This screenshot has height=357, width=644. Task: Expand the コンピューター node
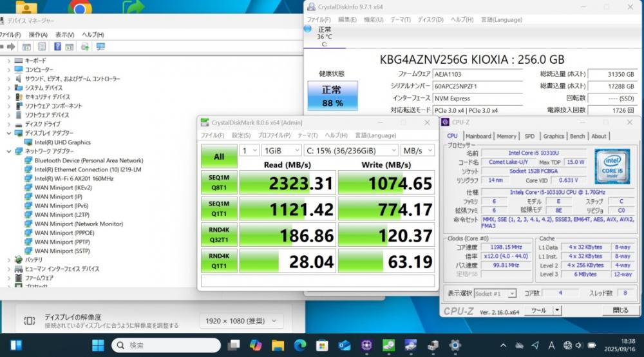point(8,70)
